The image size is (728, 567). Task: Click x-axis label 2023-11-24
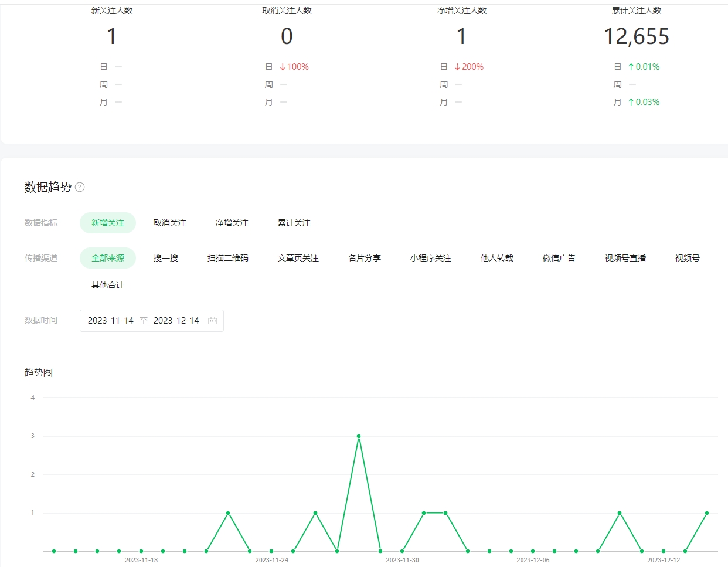point(272,560)
